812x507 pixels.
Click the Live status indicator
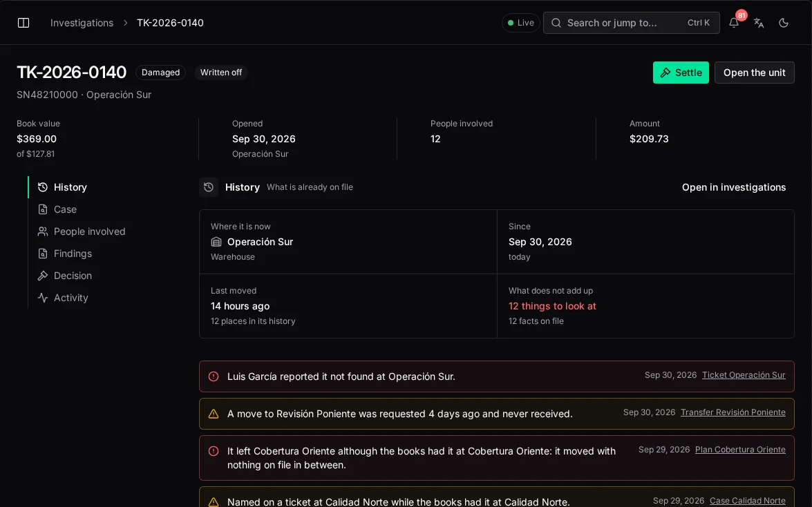click(520, 23)
